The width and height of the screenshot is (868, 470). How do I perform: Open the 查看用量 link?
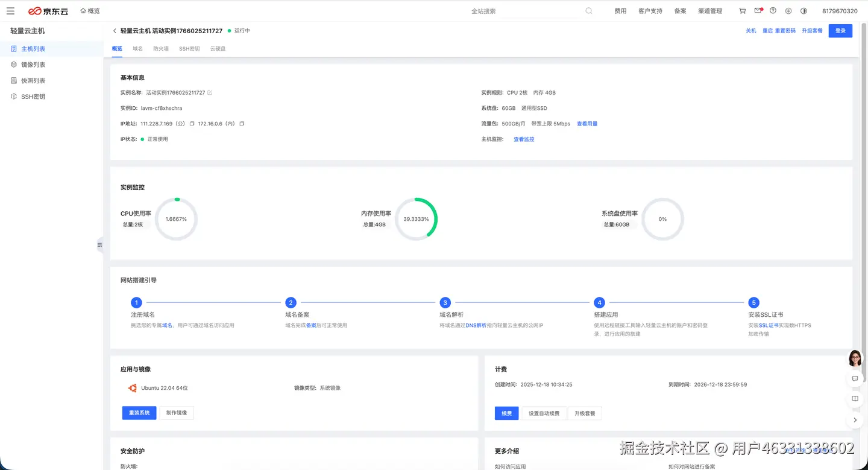[587, 124]
